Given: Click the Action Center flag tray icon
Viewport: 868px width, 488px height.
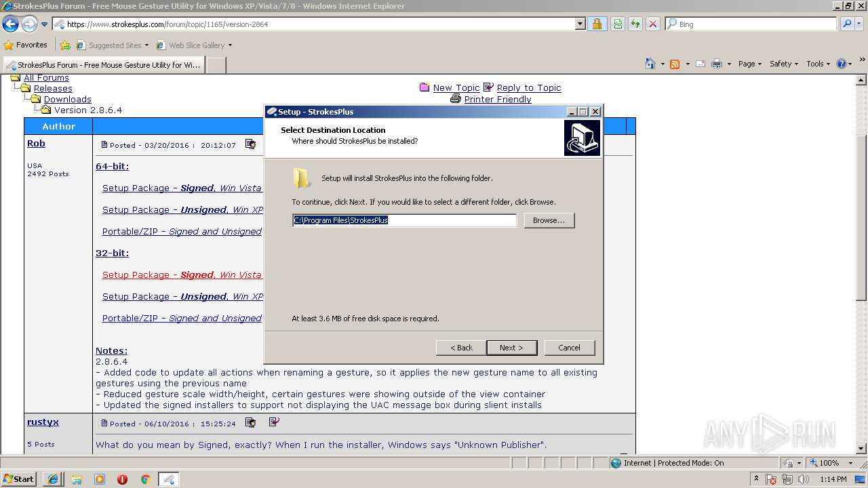Looking at the screenshot, I should click(x=772, y=479).
